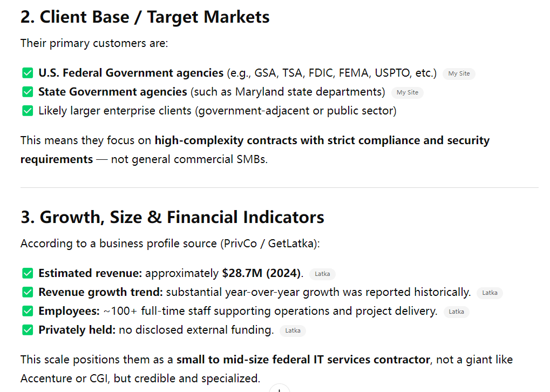The image size is (550, 392).
Task: Click the scroll-down arrow button at the bottom
Action: (x=279, y=389)
